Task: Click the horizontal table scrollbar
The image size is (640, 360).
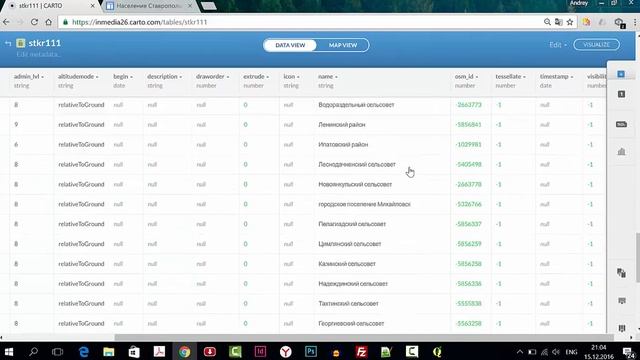Action: (x=364, y=338)
